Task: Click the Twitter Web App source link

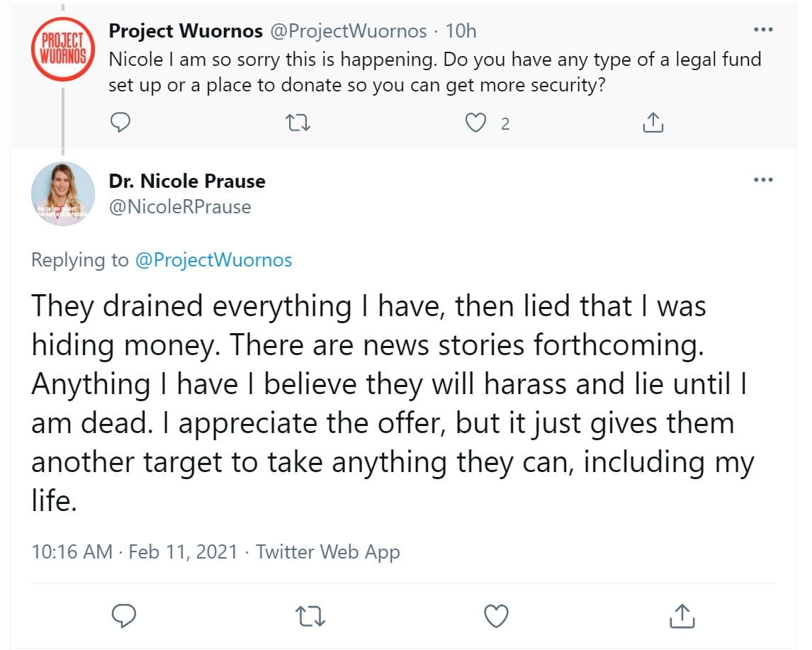Action: 328,551
